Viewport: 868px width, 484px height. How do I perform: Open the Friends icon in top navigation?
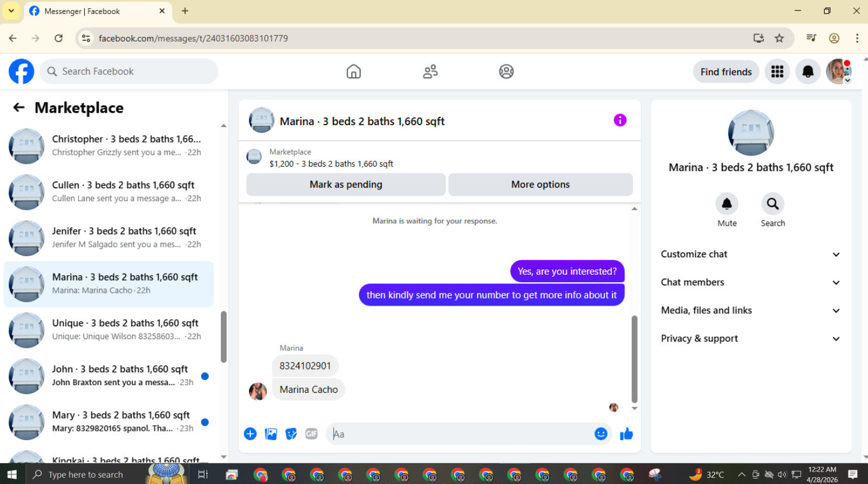click(x=430, y=71)
